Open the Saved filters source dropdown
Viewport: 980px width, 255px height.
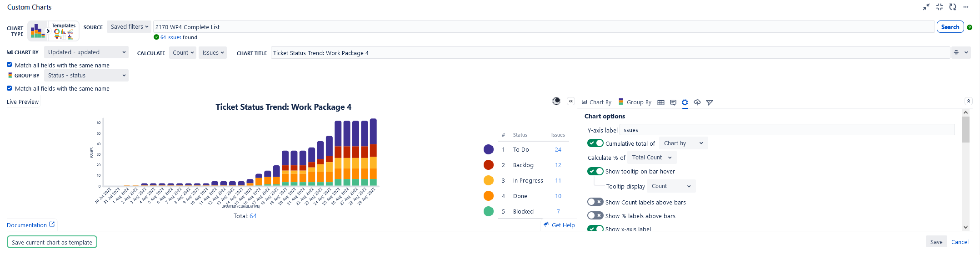[x=130, y=27]
